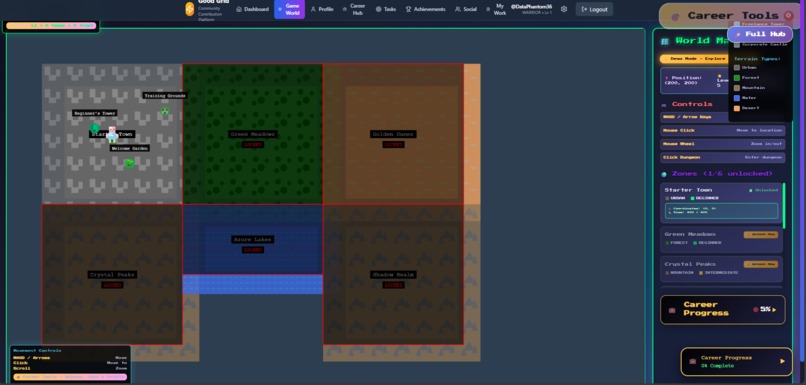Click the player character sprite on the map
The image size is (806, 385).
(x=112, y=134)
